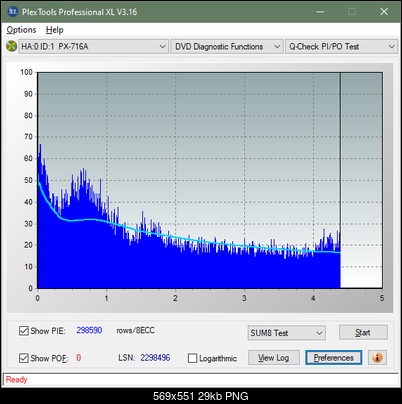Click the LSN value 2298496
Image resolution: width=402 pixels, height=404 pixels.
pyautogui.click(x=155, y=358)
